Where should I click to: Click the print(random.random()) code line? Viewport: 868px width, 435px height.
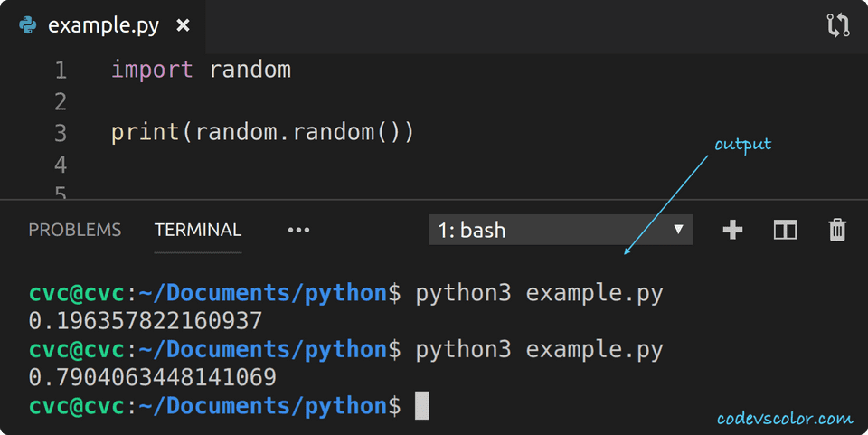pos(262,133)
